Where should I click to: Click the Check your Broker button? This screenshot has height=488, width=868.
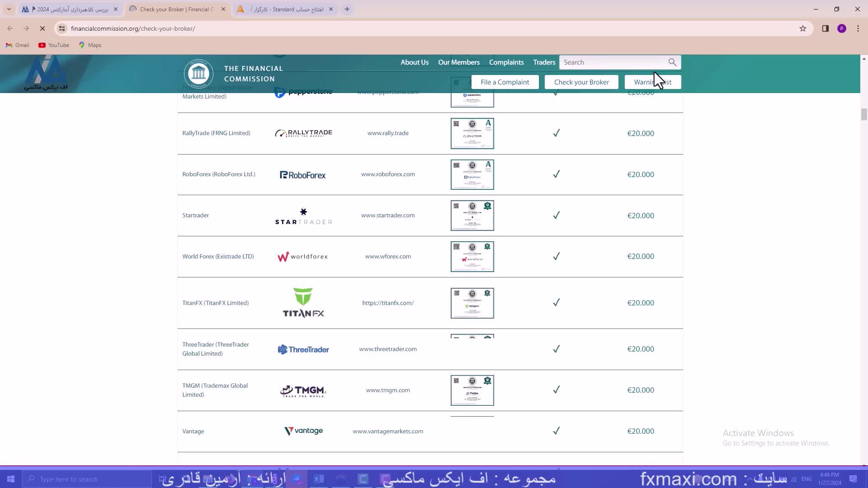(581, 82)
